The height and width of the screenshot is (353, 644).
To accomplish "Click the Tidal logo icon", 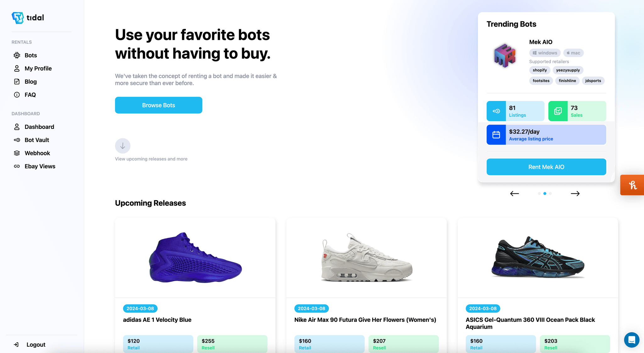I will point(18,18).
